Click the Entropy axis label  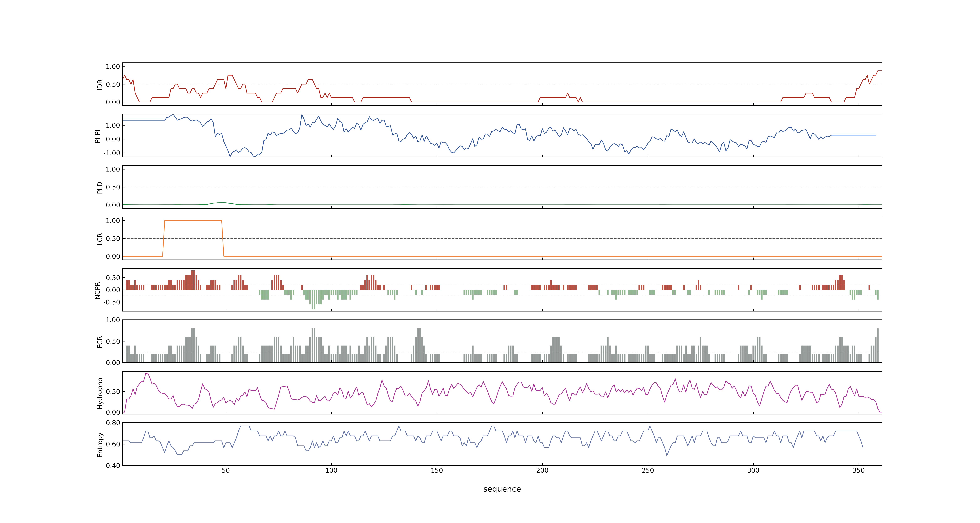pos(100,444)
